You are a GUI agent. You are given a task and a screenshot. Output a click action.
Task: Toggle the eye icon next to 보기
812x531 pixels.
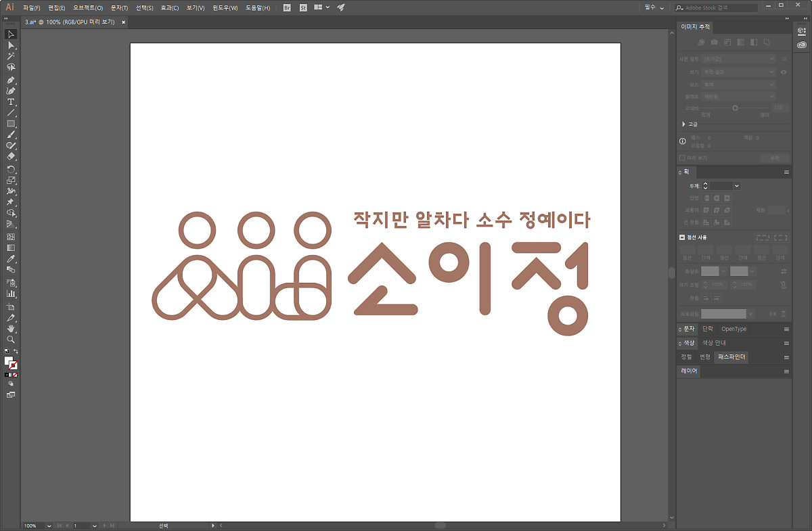pyautogui.click(x=784, y=72)
